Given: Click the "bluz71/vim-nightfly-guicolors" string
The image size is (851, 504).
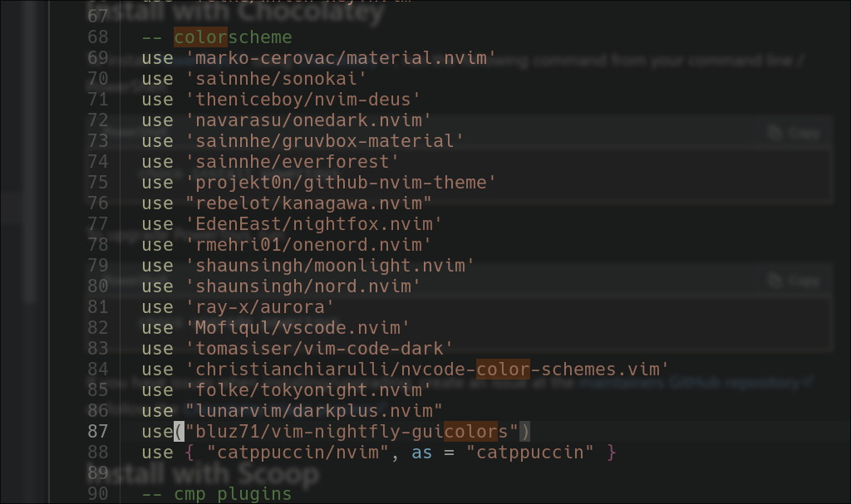Looking at the screenshot, I should [x=352, y=431].
